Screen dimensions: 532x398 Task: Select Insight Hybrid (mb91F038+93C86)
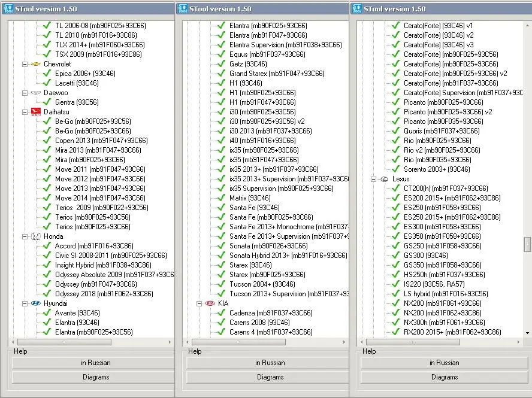(103, 265)
